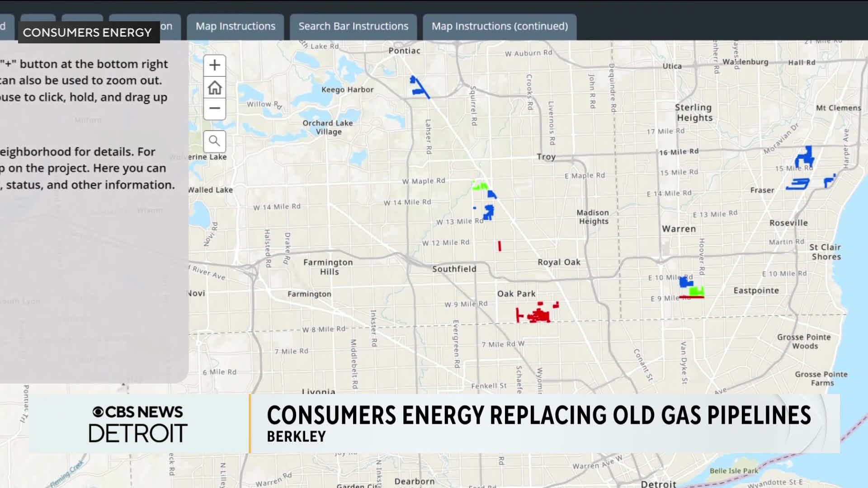Click the Utica map label
This screenshot has height=488, width=868.
click(x=672, y=66)
